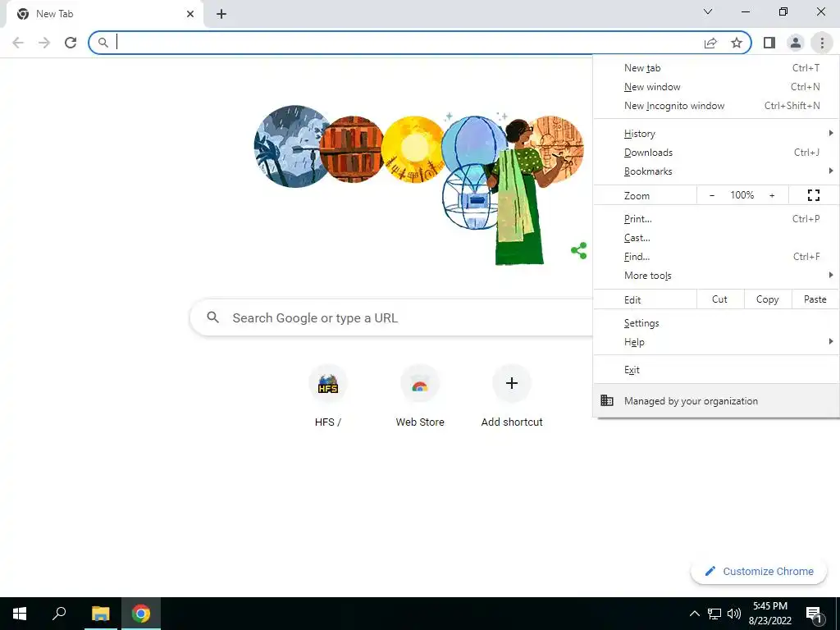This screenshot has height=630, width=840.
Task: Click the browser forward arrow
Action: pyautogui.click(x=44, y=43)
